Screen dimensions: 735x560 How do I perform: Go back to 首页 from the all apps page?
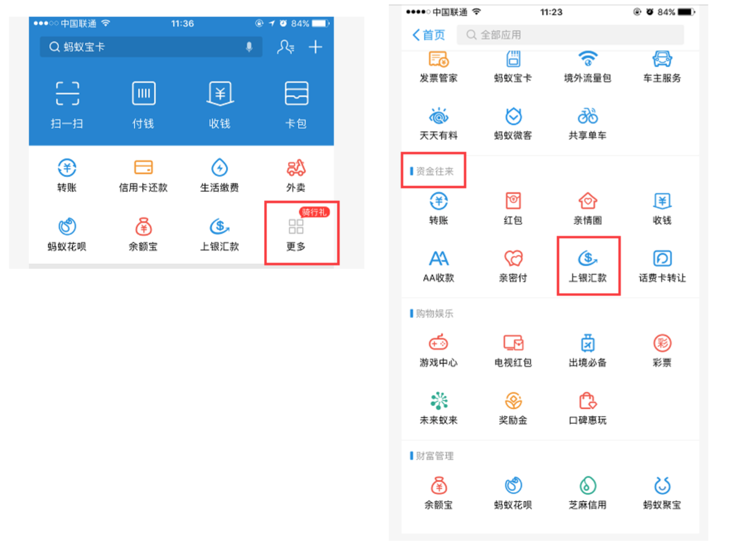pyautogui.click(x=428, y=35)
